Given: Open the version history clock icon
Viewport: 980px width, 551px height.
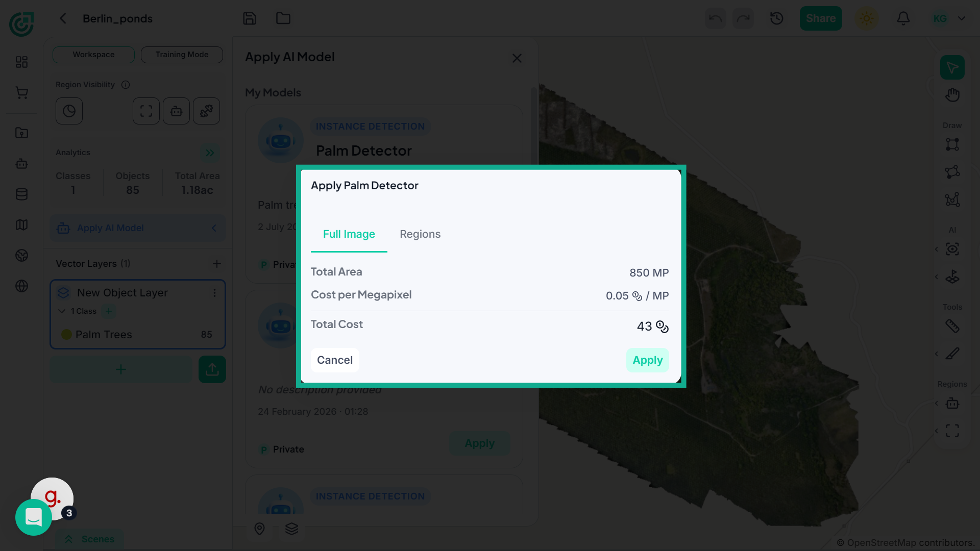Looking at the screenshot, I should click(777, 18).
